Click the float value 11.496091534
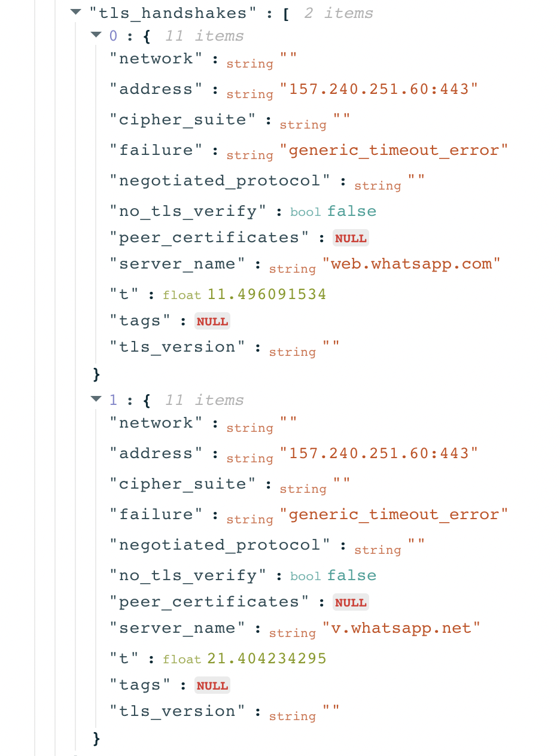This screenshot has height=756, width=560. [x=267, y=294]
